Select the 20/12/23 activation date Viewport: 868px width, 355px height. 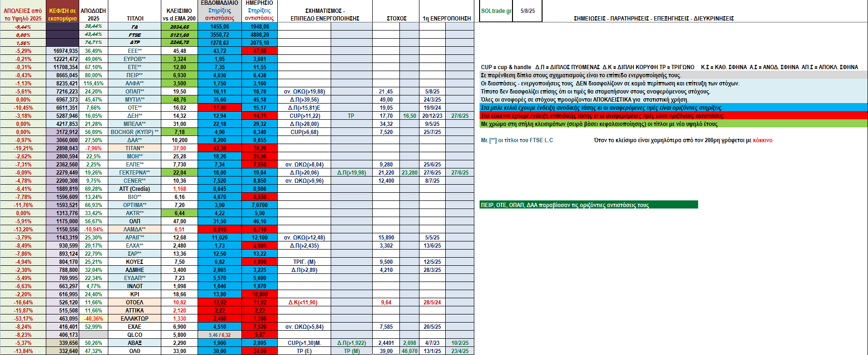(432, 116)
